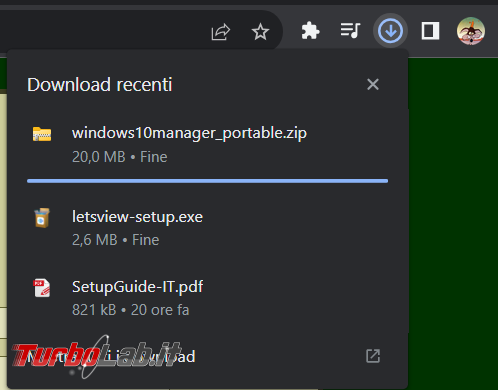Image resolution: width=498 pixels, height=390 pixels.
Task: Bookmark this page with the star icon
Action: tap(260, 32)
